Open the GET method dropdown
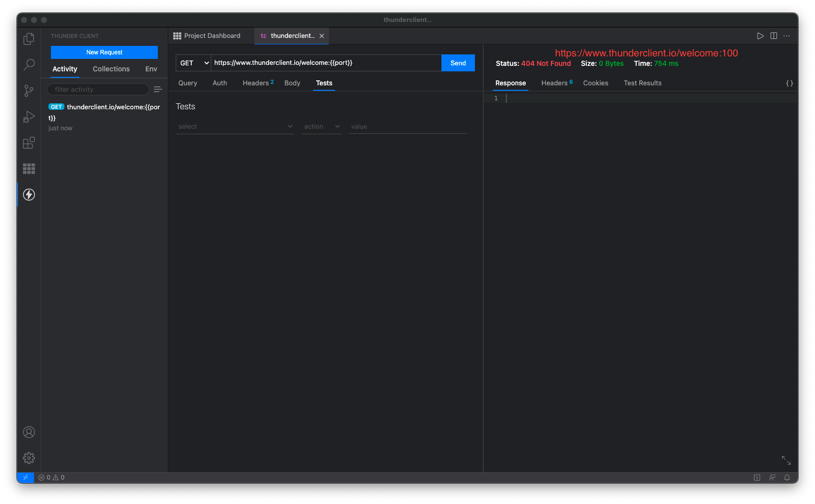815x504 pixels. click(x=193, y=63)
